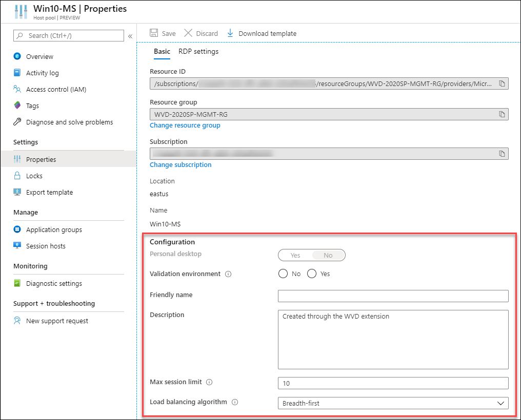This screenshot has height=420, width=521.
Task: Click the Session hosts icon
Action: click(x=17, y=245)
